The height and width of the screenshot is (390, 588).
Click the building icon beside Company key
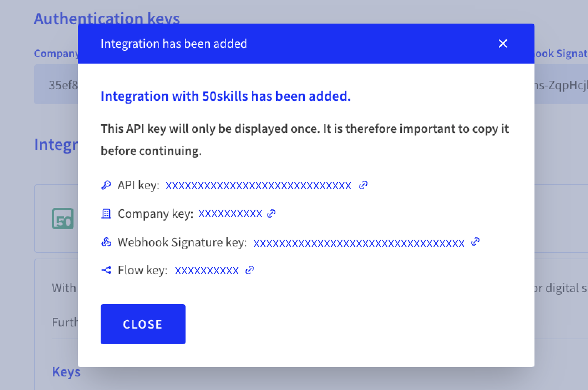(106, 214)
